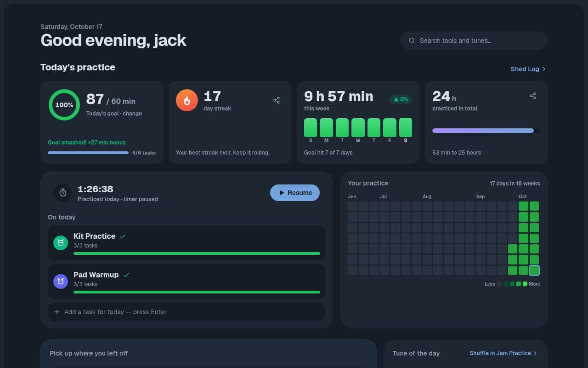588x368 pixels.
Task: Click the search magnifier icon
Action: [412, 40]
